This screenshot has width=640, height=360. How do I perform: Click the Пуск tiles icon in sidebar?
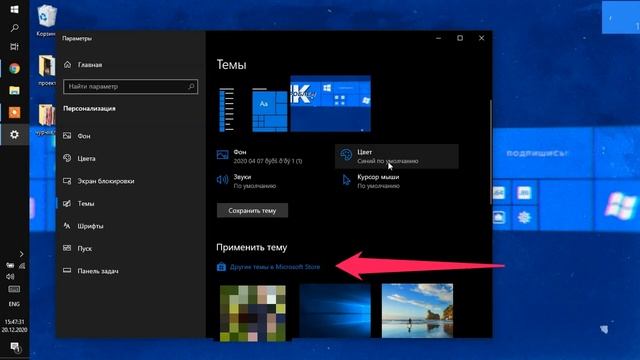tap(67, 248)
